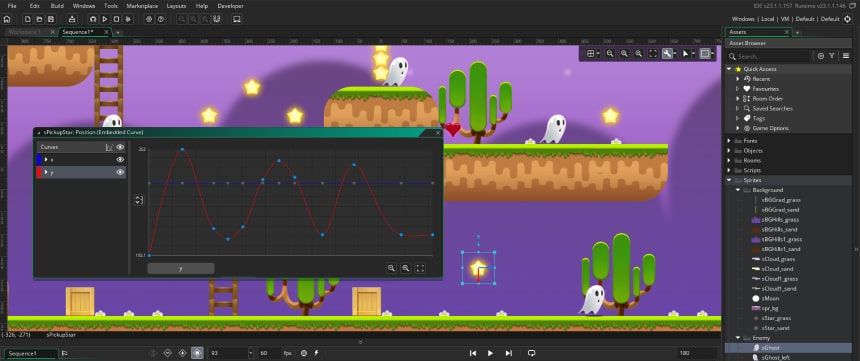Viewport: 860px width, 361px height.
Task: Click the Asset Browser filter icon
Action: pyautogui.click(x=832, y=56)
